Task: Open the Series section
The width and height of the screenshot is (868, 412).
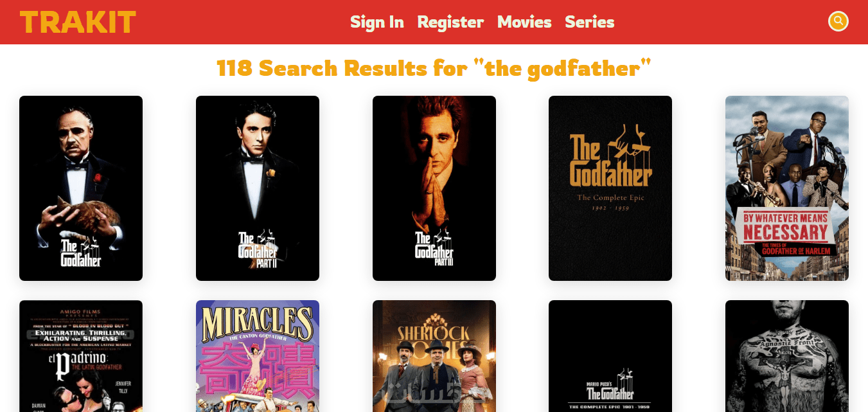Action: pyautogui.click(x=590, y=22)
